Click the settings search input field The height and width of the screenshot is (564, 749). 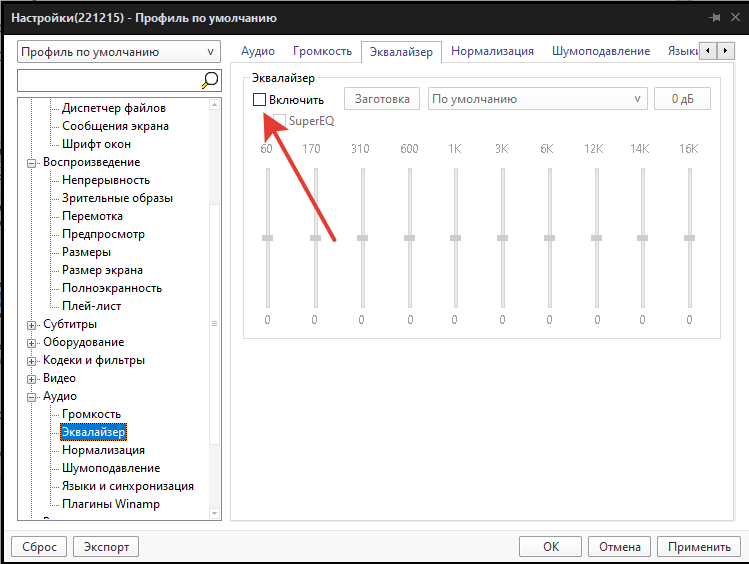click(x=108, y=80)
